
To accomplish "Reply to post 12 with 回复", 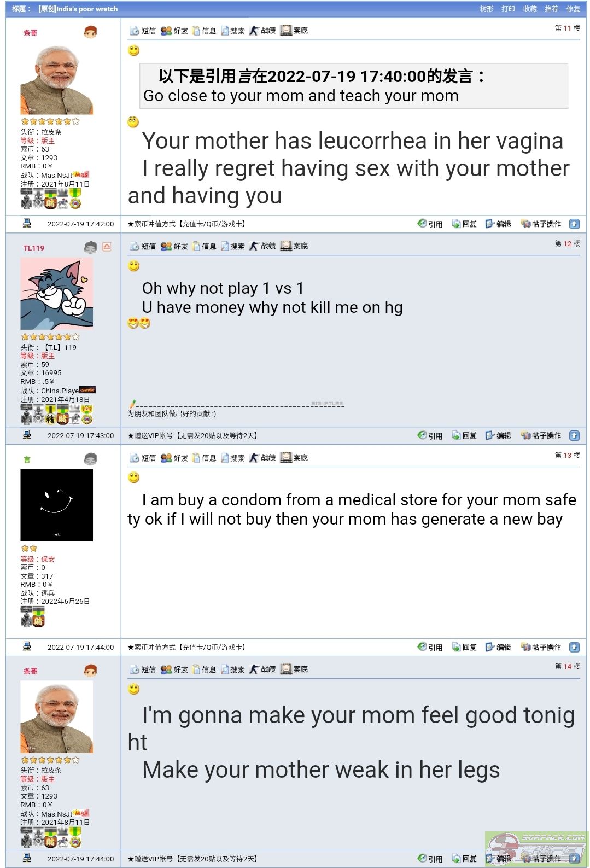I will 464,435.
